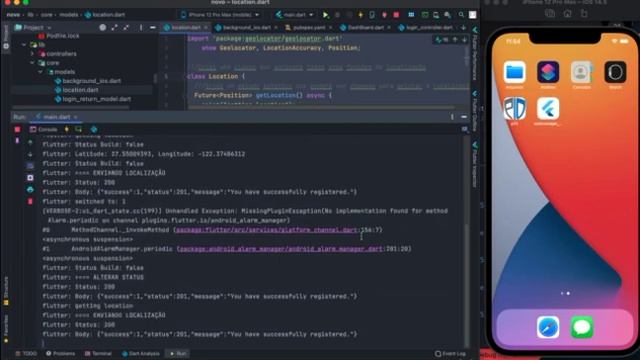Open the Contacts app on the iPhone simulator

tap(582, 72)
